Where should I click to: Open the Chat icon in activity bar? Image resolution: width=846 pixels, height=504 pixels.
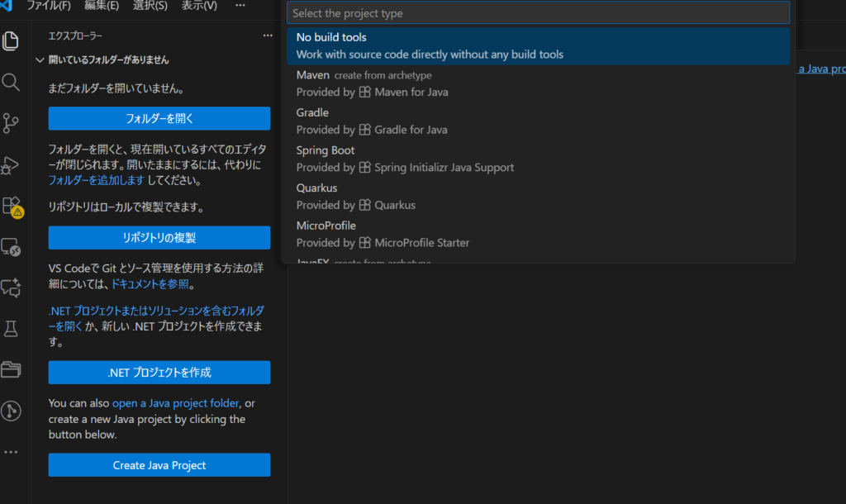pos(11,288)
